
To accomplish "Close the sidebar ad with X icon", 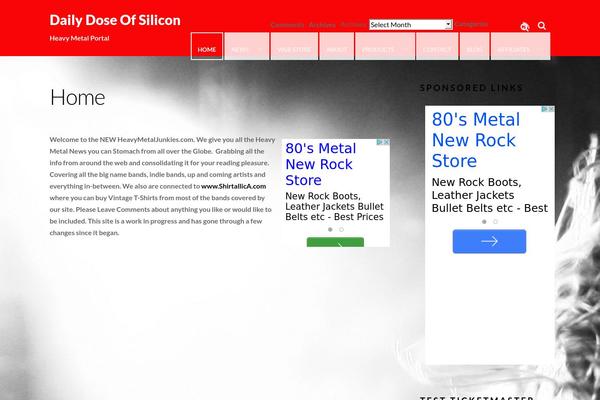I will click(x=551, y=109).
